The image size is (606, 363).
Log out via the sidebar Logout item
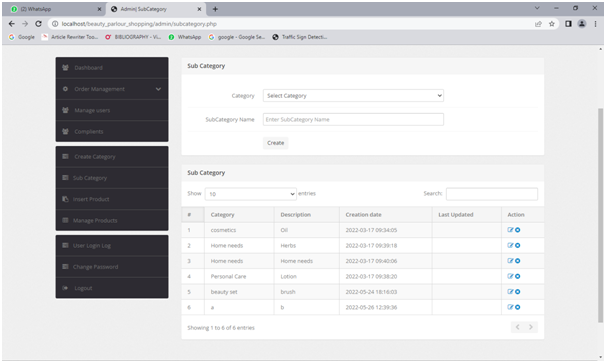112,288
